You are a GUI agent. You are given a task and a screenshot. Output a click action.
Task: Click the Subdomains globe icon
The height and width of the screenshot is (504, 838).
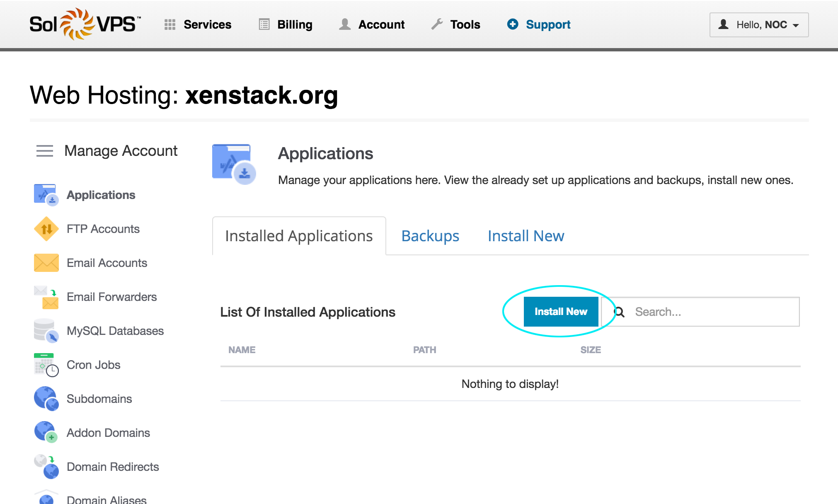point(46,399)
